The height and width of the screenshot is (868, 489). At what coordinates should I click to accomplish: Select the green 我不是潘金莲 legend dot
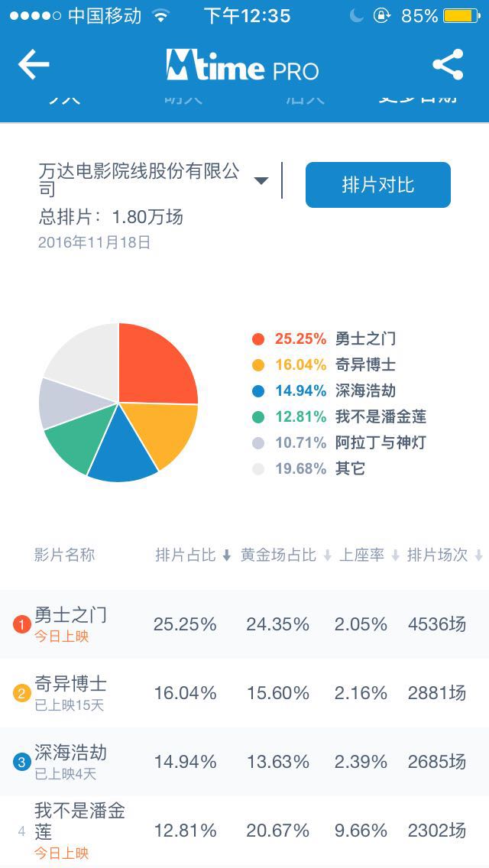pos(258,417)
